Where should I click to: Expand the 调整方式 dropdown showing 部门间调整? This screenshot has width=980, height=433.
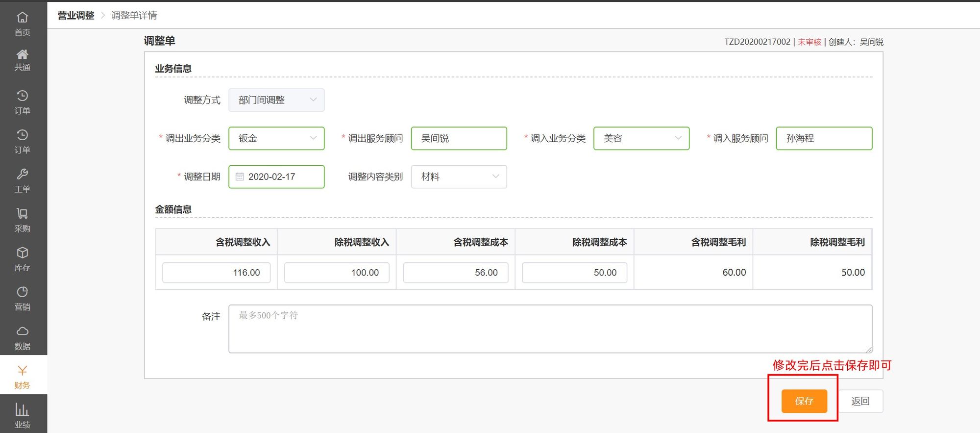(x=276, y=100)
